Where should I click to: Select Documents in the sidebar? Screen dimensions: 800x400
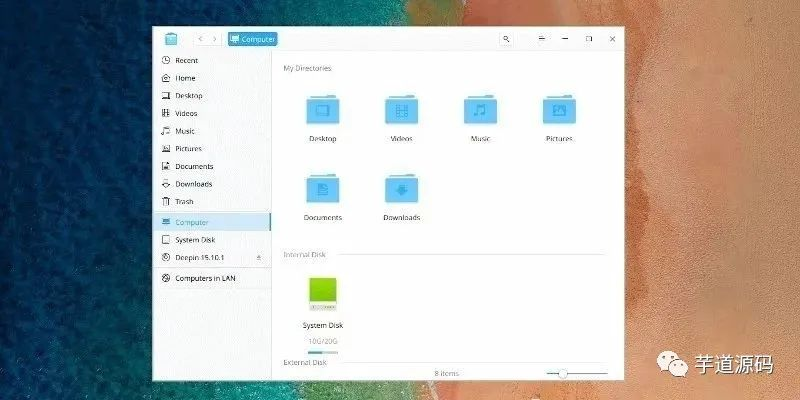(212, 166)
